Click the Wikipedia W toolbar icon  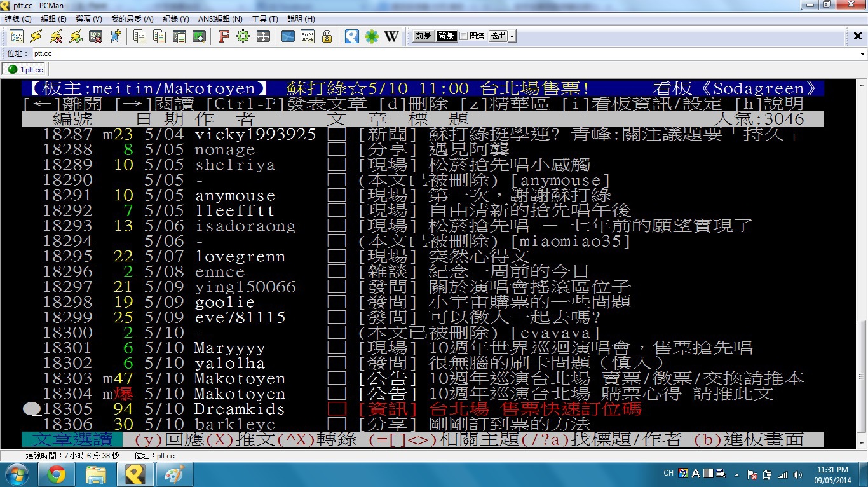pos(391,36)
